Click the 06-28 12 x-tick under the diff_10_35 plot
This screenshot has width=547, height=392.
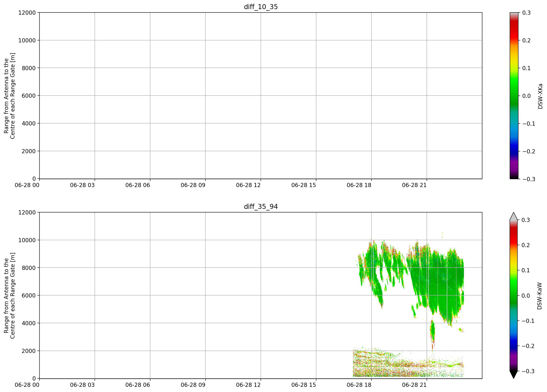pos(249,185)
